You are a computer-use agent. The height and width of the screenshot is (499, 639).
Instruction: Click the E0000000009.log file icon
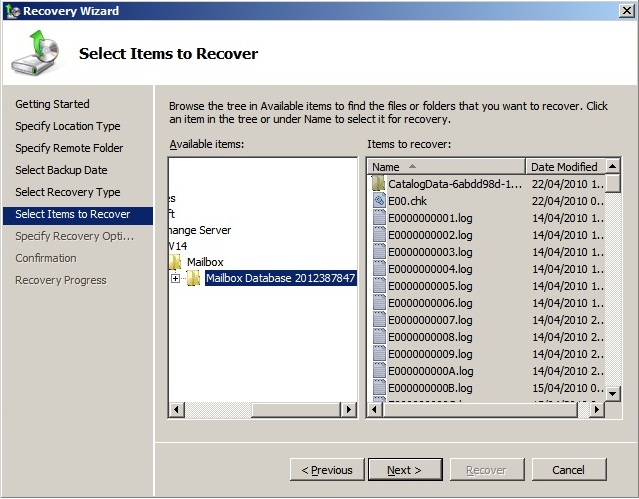(x=379, y=354)
